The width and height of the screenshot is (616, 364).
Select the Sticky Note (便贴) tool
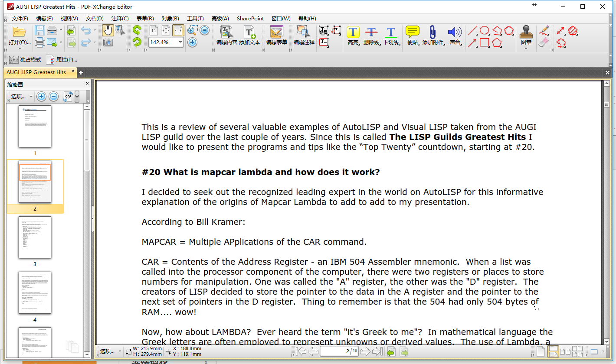click(x=413, y=36)
